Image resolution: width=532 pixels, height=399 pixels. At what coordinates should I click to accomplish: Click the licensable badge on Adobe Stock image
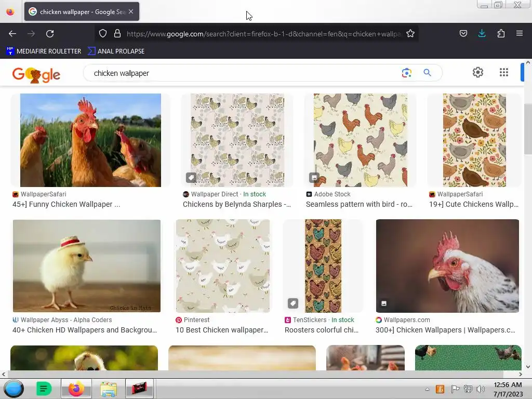pos(314,178)
